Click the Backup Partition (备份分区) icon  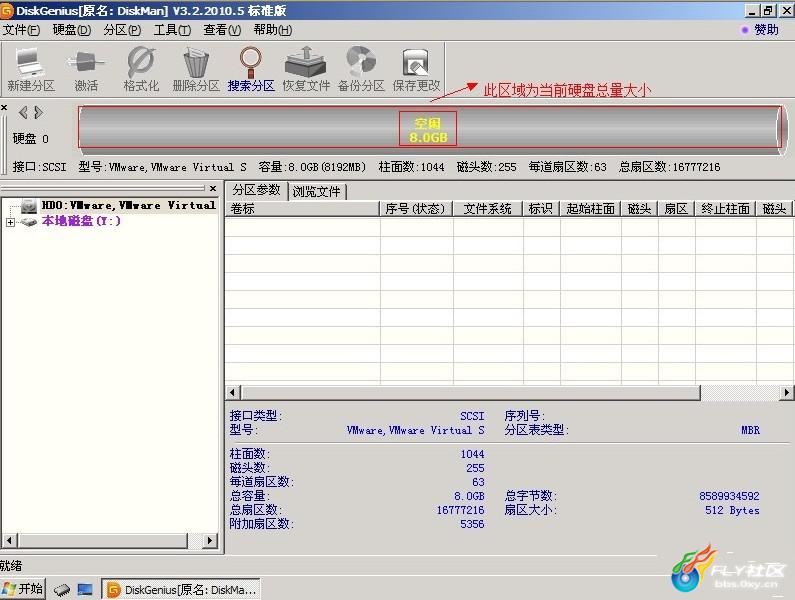(x=361, y=69)
